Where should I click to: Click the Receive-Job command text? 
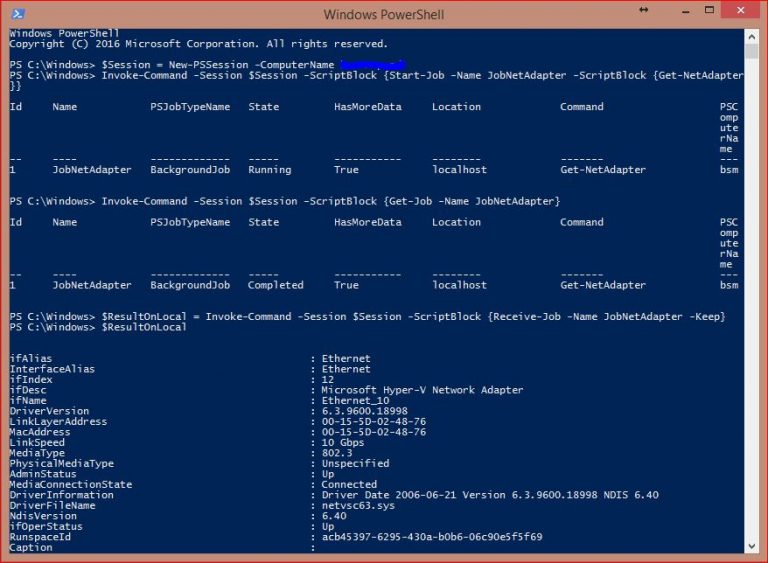[x=527, y=317]
